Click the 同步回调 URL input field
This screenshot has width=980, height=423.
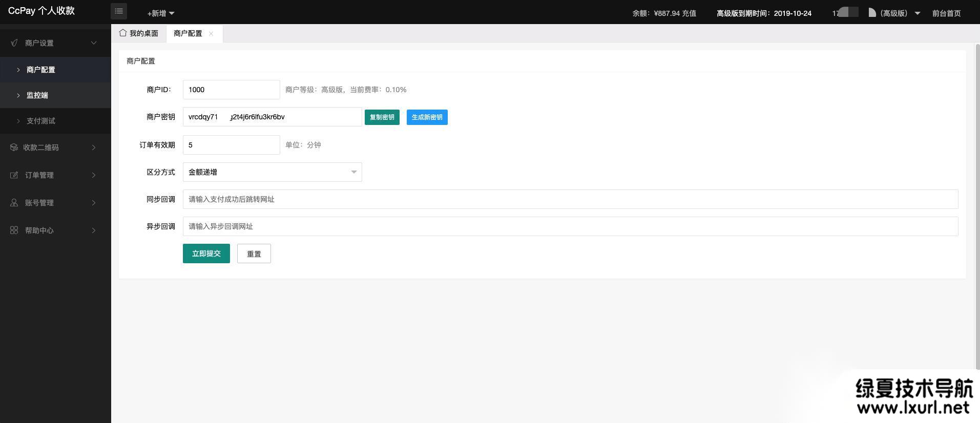[570, 199]
